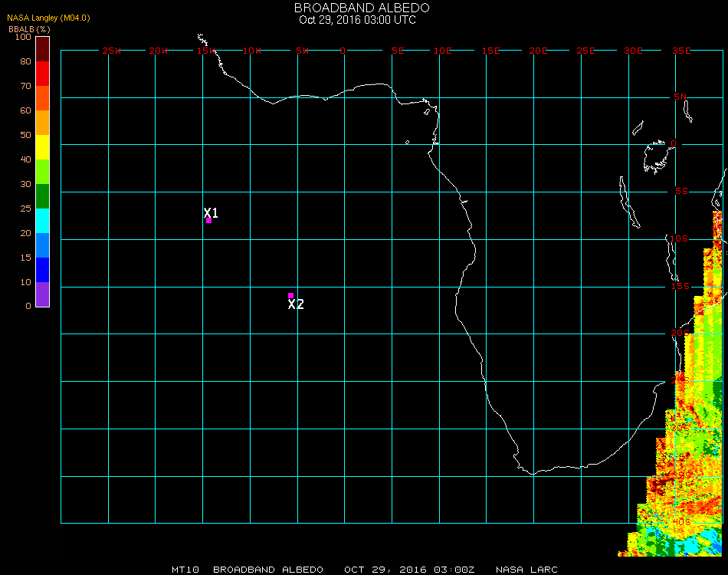Screen dimensions: 728x575
Task: Click the 10E longitude label
Action: pyautogui.click(x=442, y=51)
